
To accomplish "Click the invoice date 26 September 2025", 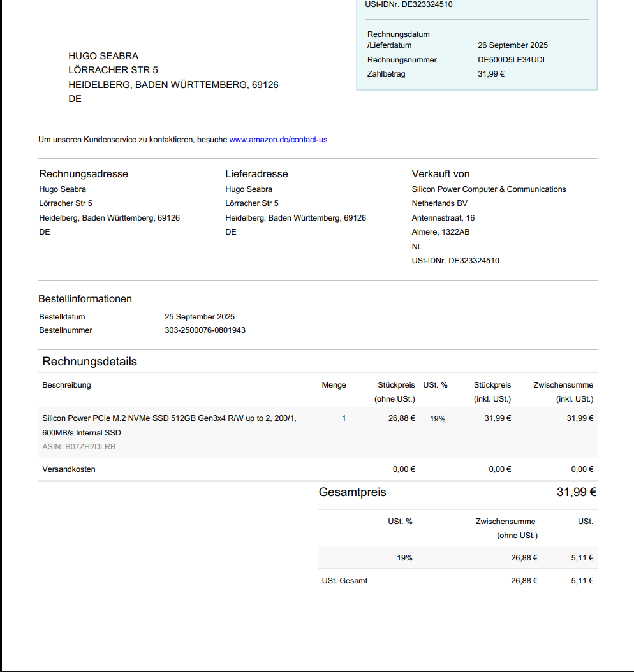I will pos(512,45).
